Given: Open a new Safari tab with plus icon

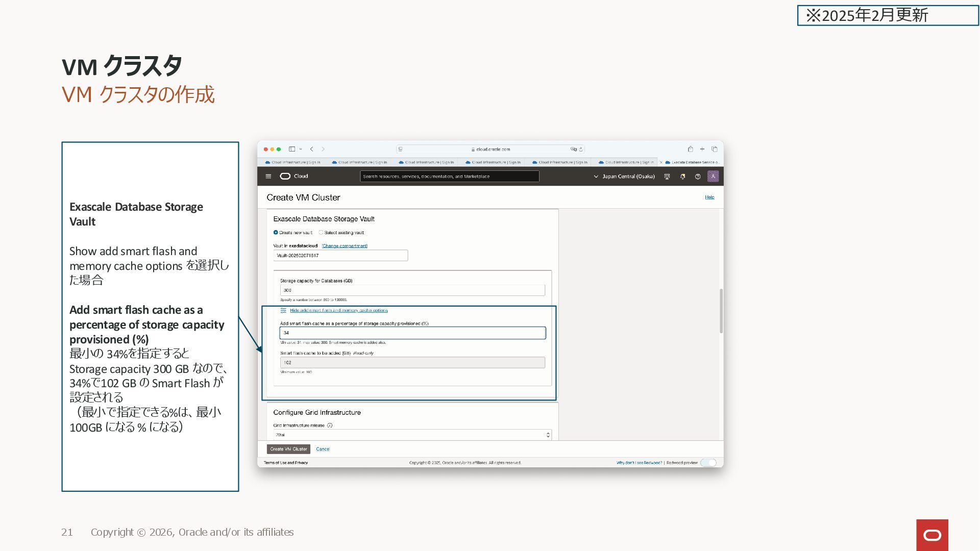Looking at the screenshot, I should pos(702,149).
